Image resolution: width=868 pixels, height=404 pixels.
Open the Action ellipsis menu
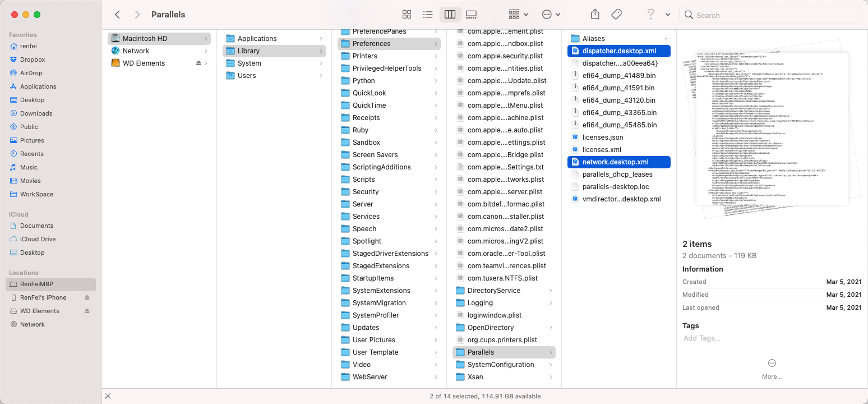[x=551, y=15]
